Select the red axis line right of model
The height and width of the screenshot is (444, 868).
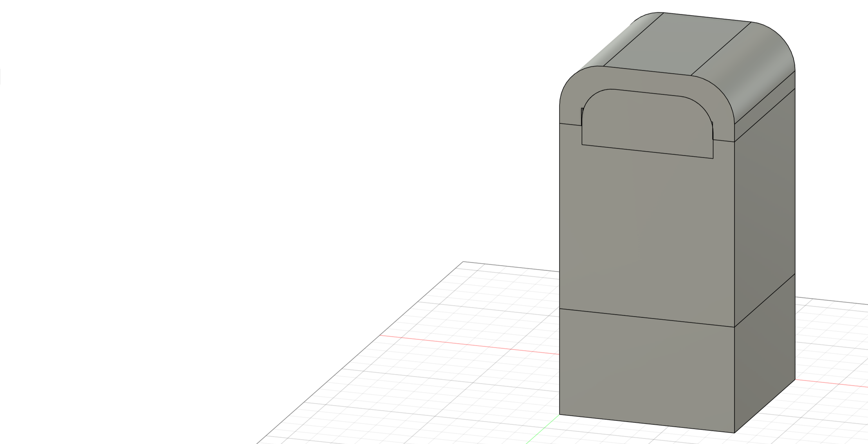pyautogui.click(x=830, y=383)
